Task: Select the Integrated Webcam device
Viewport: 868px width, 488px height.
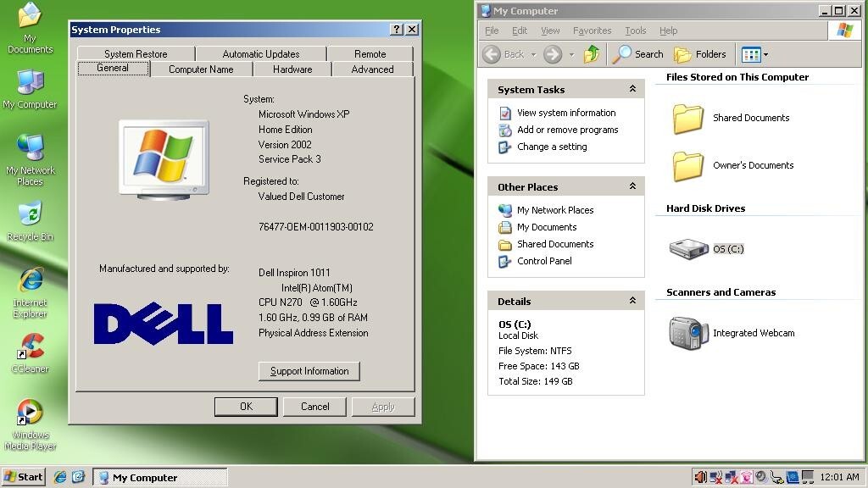Action: point(732,333)
